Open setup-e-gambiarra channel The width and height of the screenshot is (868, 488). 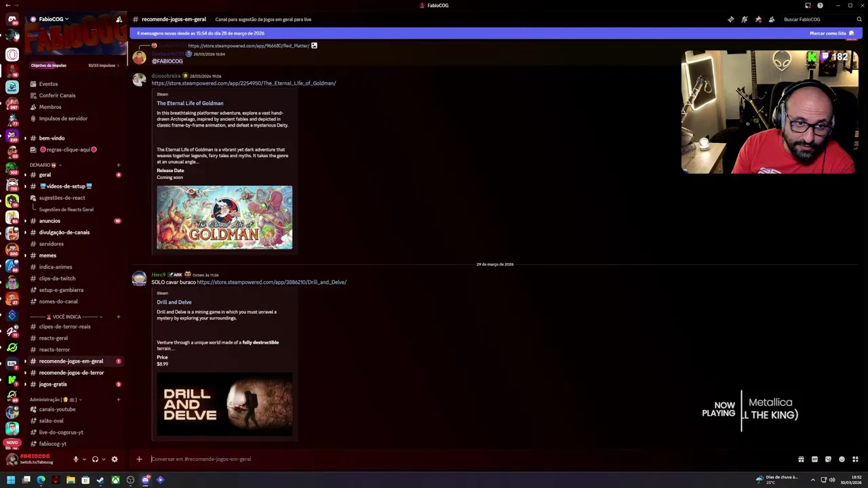[x=61, y=290]
